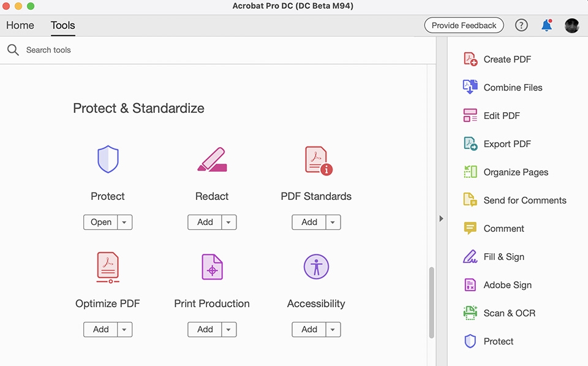Click the Provide Feedback button
The width and height of the screenshot is (588, 366).
tap(464, 25)
